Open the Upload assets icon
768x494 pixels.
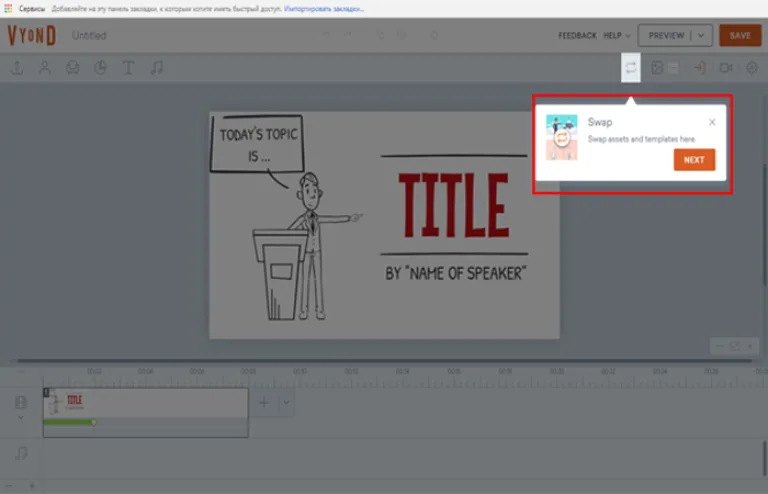[x=17, y=68]
